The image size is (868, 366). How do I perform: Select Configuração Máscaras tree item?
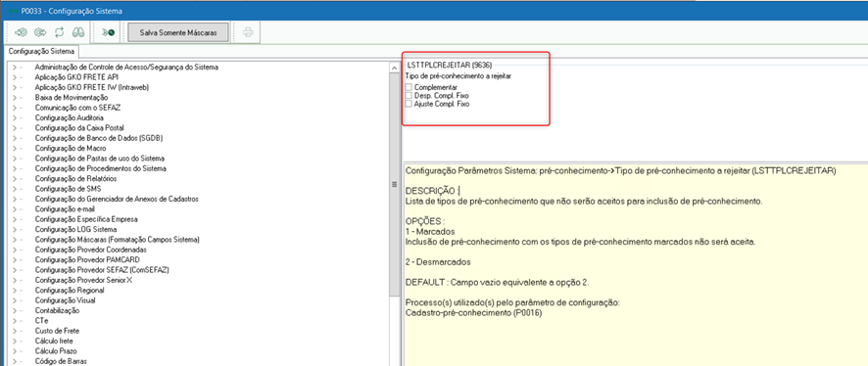click(x=117, y=240)
